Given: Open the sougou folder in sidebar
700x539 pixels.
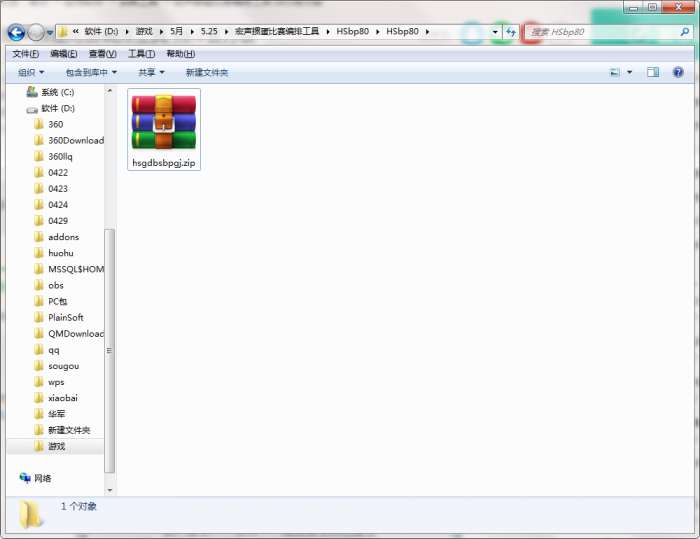Looking at the screenshot, I should point(63,366).
